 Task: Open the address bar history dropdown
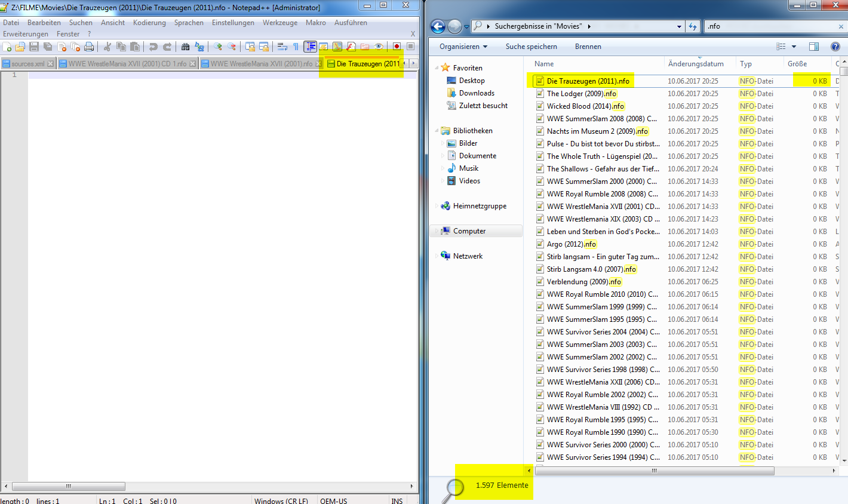coord(679,26)
